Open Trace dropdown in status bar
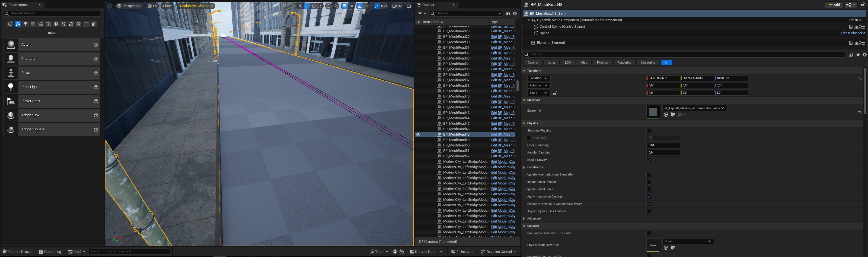The image size is (868, 257). 379,252
